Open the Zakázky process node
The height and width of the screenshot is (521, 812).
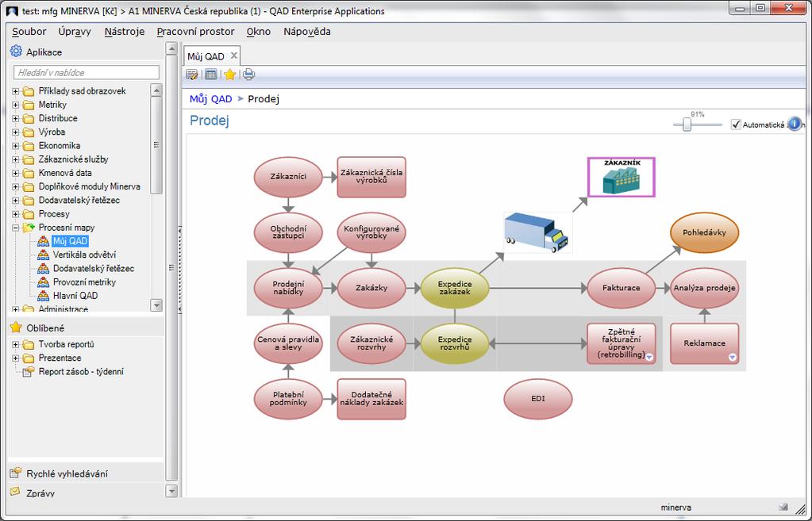pyautogui.click(x=371, y=288)
